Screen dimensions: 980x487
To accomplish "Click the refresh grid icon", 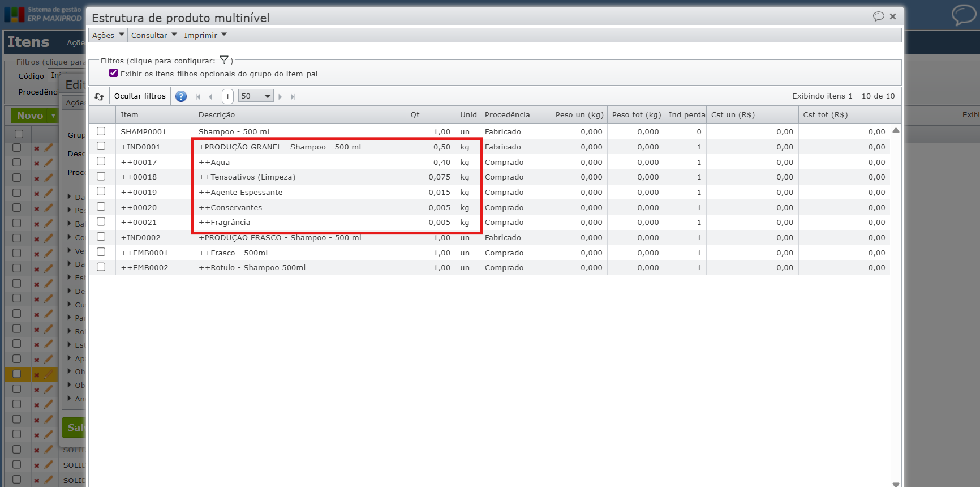I will pyautogui.click(x=99, y=96).
